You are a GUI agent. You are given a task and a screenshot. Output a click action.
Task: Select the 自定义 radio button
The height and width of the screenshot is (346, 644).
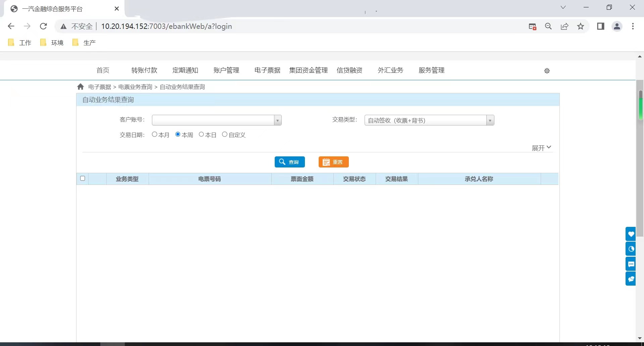point(225,134)
